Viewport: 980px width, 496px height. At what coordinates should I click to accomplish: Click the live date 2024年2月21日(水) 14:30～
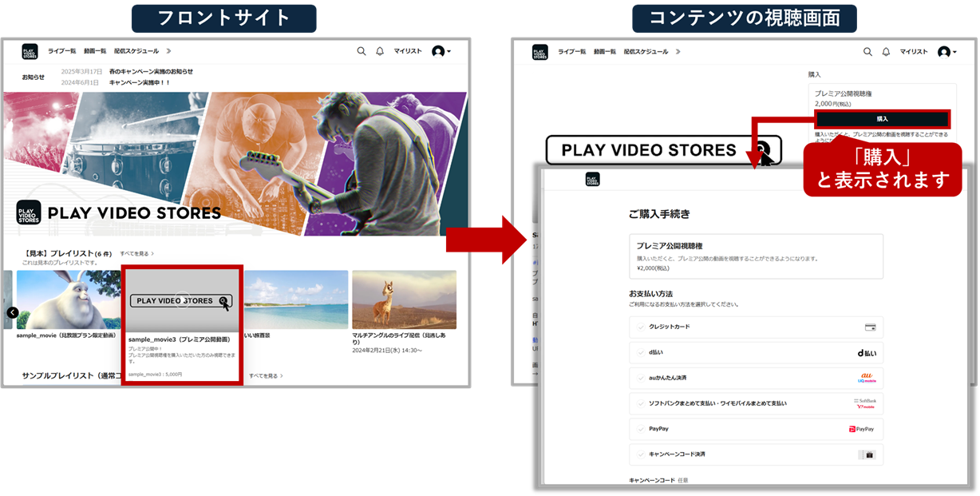click(387, 351)
